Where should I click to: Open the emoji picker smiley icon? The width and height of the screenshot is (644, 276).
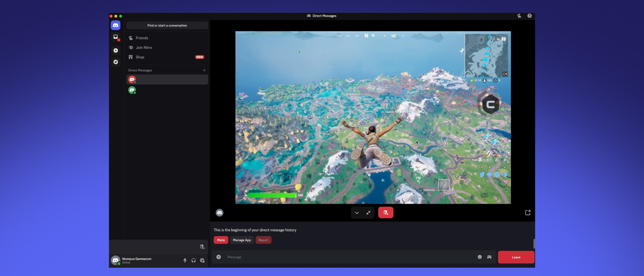pos(480,257)
